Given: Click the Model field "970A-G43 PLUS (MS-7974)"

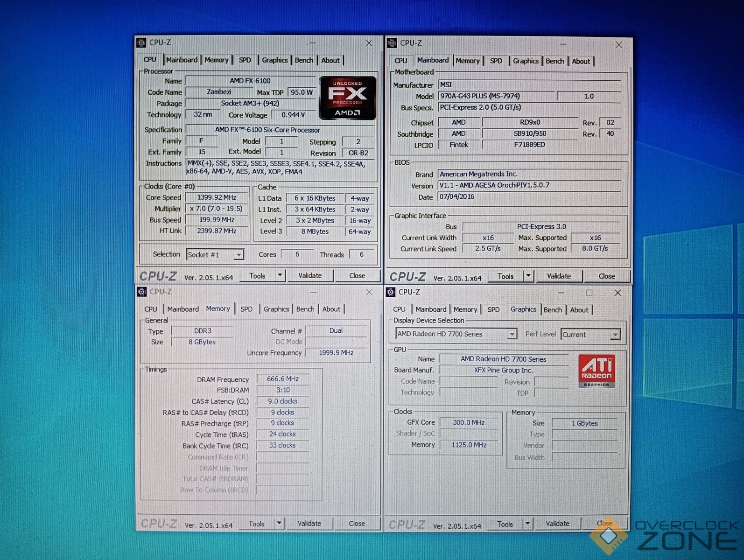Looking at the screenshot, I should (x=497, y=96).
